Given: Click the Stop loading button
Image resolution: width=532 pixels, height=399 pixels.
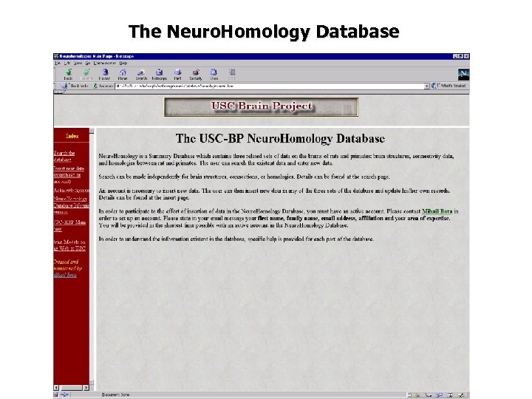Looking at the screenshot, I should [232, 75].
